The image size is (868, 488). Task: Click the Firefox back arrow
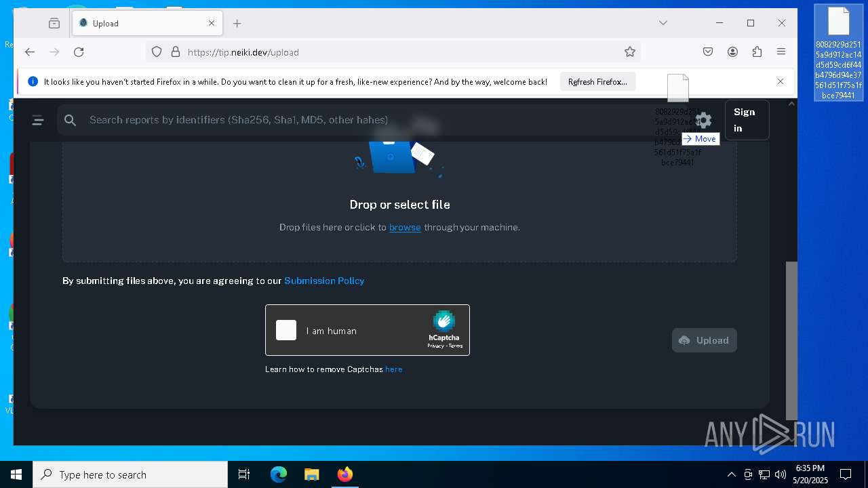click(x=30, y=52)
